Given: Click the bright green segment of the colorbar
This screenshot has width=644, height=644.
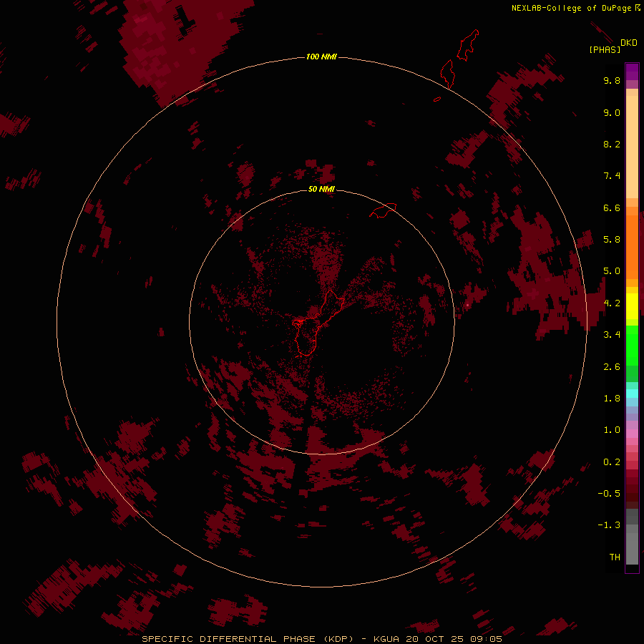Looking at the screenshot, I should click(x=632, y=345).
